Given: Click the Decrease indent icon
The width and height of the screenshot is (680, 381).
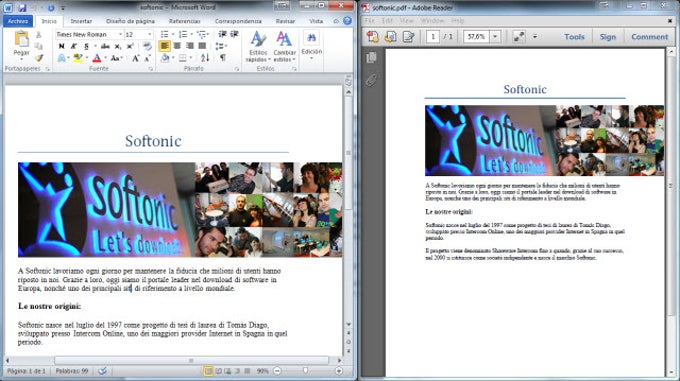Looking at the screenshot, I should point(222,34).
